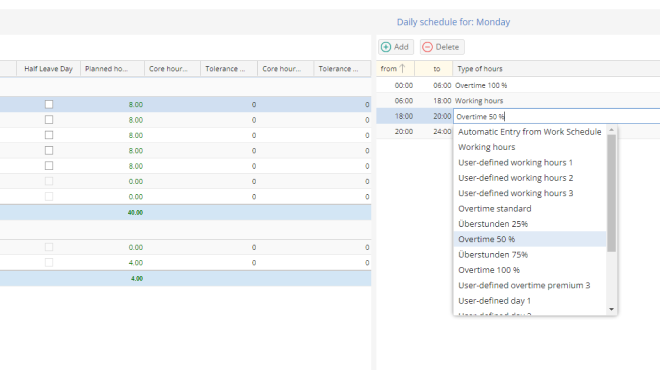Toggle Half Leave Day checkbox in fourth 8.00 row
The height and width of the screenshot is (370, 660).
pyautogui.click(x=49, y=150)
